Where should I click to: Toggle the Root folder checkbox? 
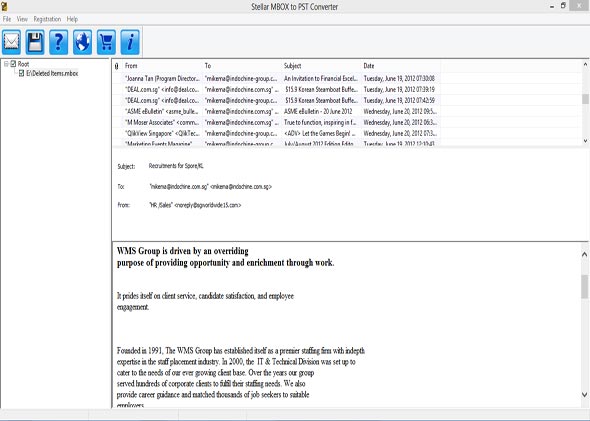[x=13, y=64]
